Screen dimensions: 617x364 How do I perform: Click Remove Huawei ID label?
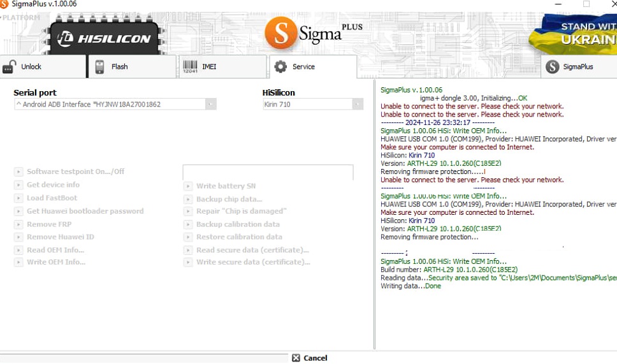point(61,237)
